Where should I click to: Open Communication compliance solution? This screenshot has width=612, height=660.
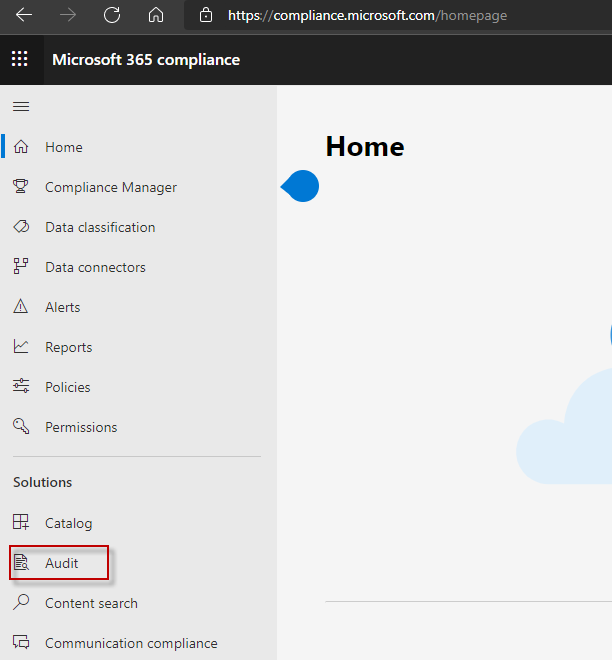coord(131,643)
